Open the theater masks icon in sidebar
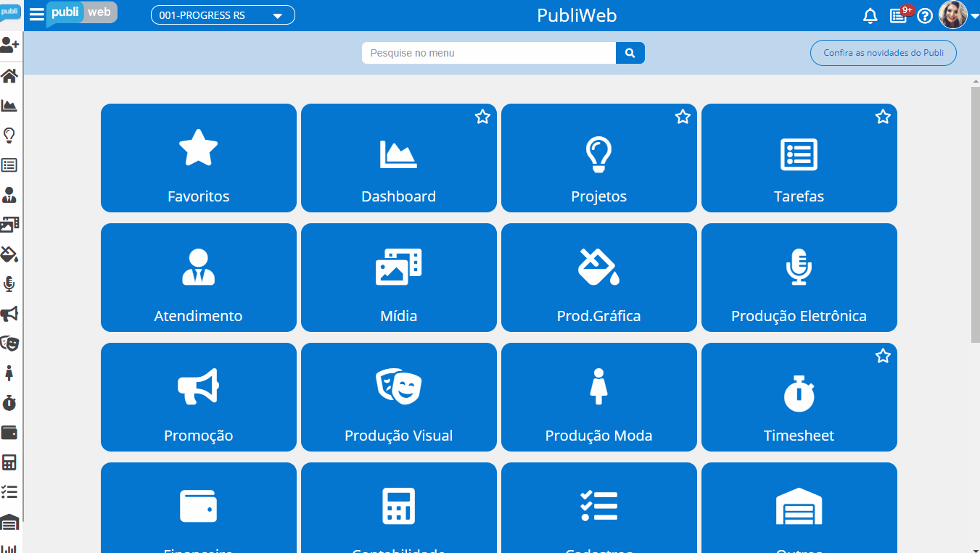Image resolution: width=980 pixels, height=553 pixels. pos(9,343)
